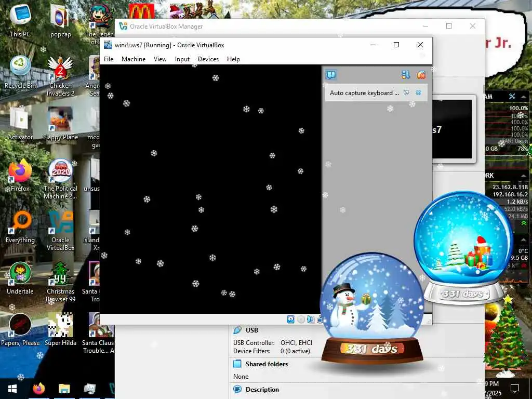Click the 192.168.16.2 local IP text
The width and height of the screenshot is (532, 399).
(510, 194)
